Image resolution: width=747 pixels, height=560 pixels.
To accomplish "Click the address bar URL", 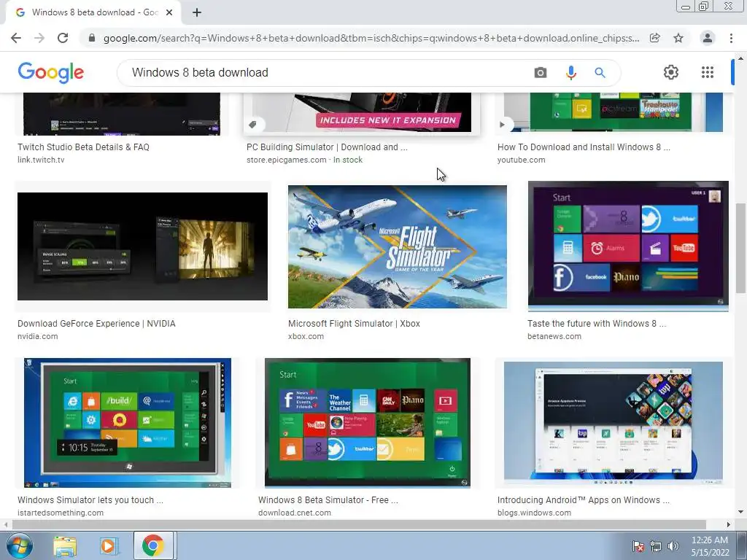I will (x=371, y=38).
